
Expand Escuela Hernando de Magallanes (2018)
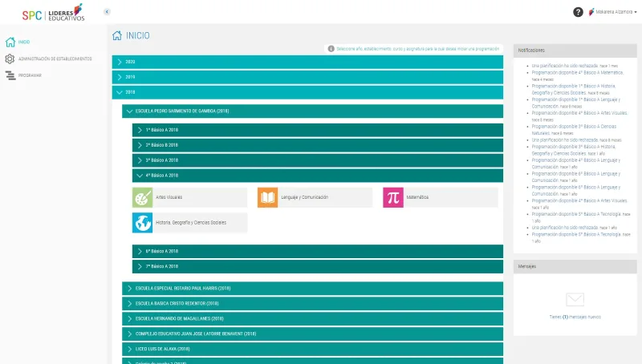tap(312, 318)
